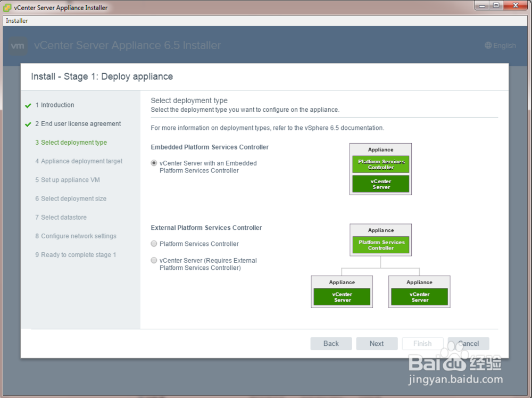The image size is (532, 398).
Task: Select the Platform Services Controller radio option
Action: [154, 244]
